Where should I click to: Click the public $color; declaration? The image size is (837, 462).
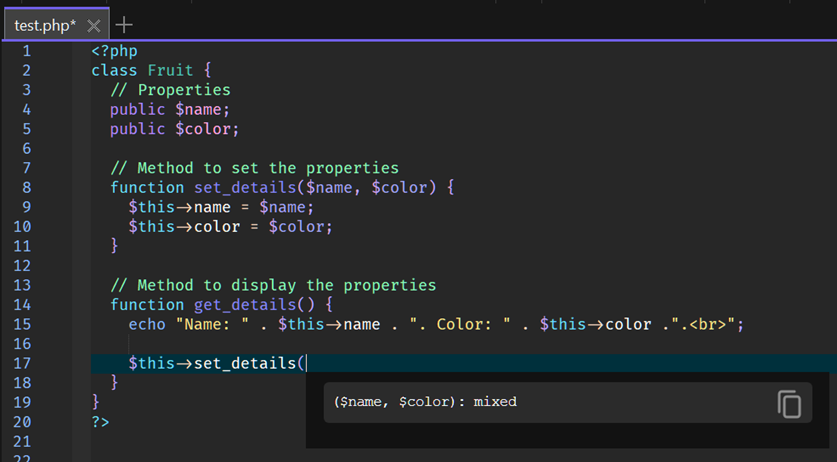point(175,129)
